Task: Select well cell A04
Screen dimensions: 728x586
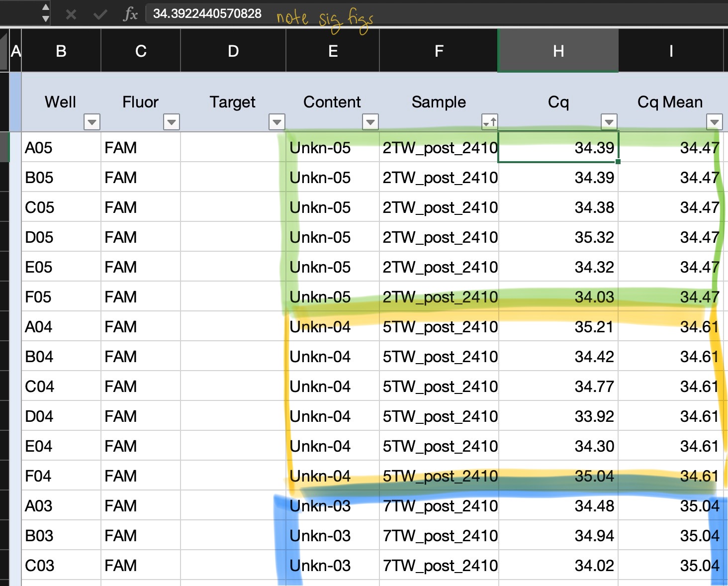Action: 61,326
